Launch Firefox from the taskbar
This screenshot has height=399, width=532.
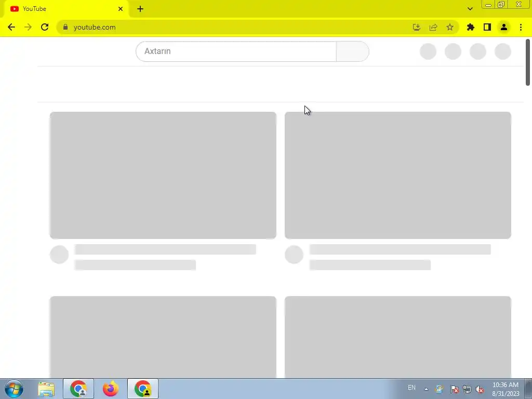tap(111, 389)
